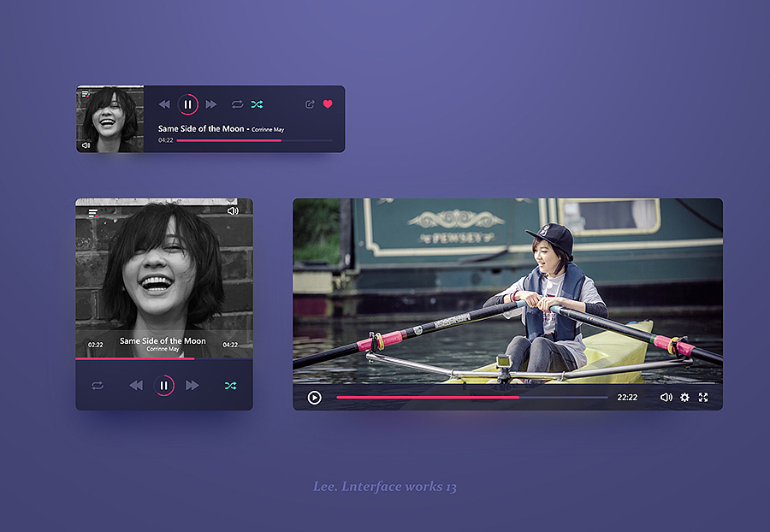Open playlist icon on compact player thumbnail

point(86,94)
